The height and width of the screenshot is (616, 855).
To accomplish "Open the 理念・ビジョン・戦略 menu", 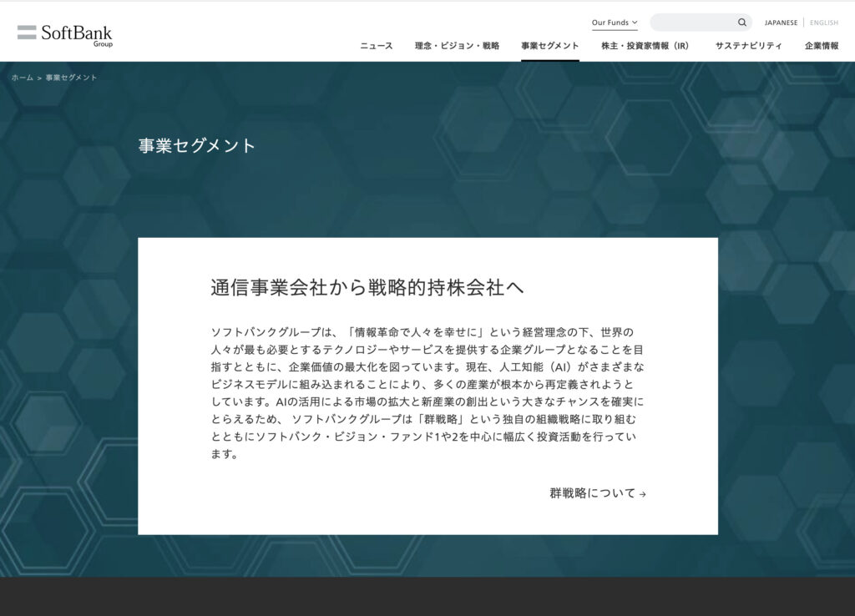I will (x=457, y=46).
